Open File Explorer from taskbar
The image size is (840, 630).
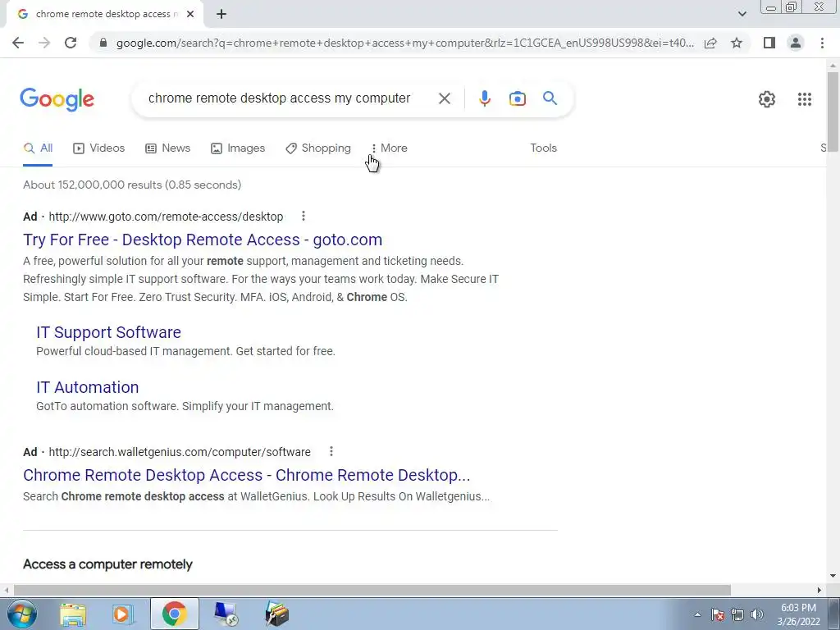(x=73, y=614)
